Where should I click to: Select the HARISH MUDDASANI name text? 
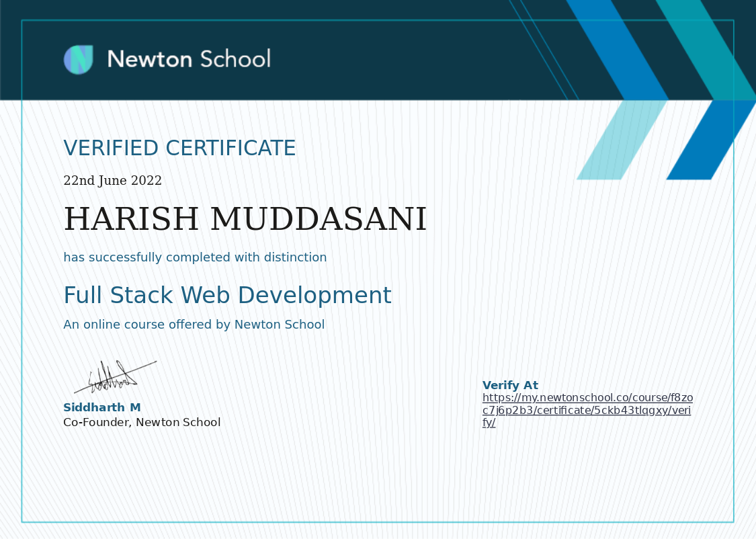pyautogui.click(x=245, y=218)
